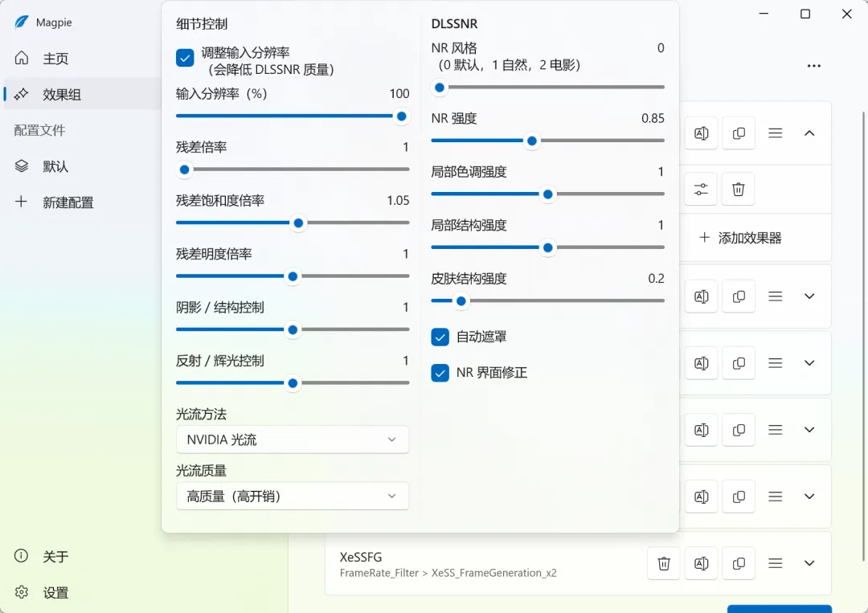
Task: Click the XeSSFG group title
Action: point(361,557)
